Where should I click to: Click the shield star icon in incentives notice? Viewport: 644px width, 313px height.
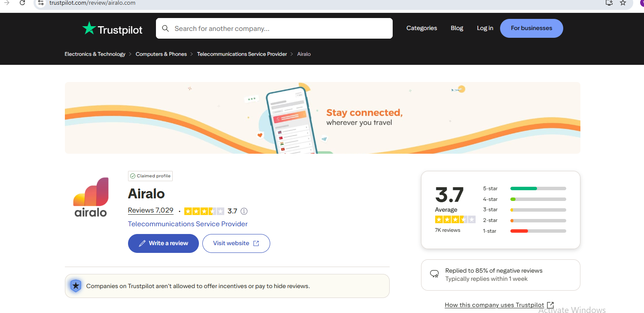(x=76, y=286)
